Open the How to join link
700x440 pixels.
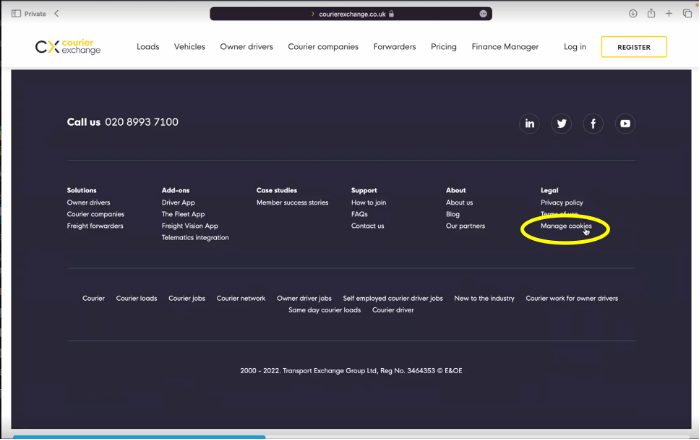tap(368, 203)
